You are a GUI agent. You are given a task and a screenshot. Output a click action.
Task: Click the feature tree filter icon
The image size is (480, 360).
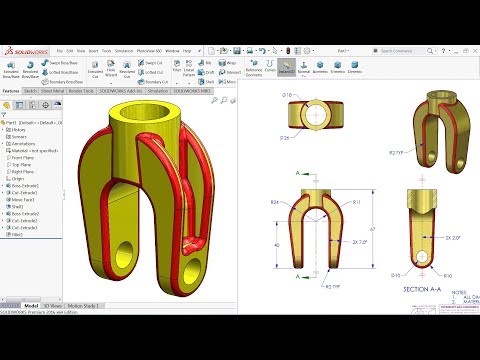(4, 115)
